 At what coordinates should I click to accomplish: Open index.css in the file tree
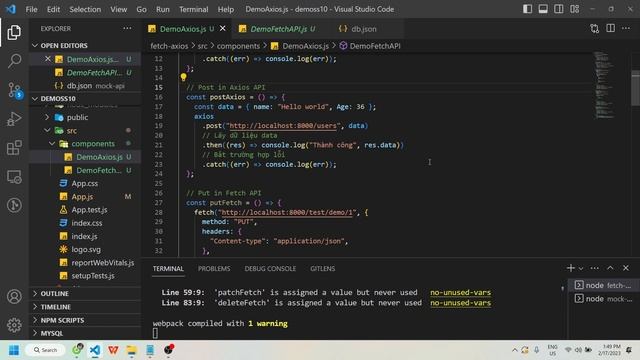[x=86, y=223]
